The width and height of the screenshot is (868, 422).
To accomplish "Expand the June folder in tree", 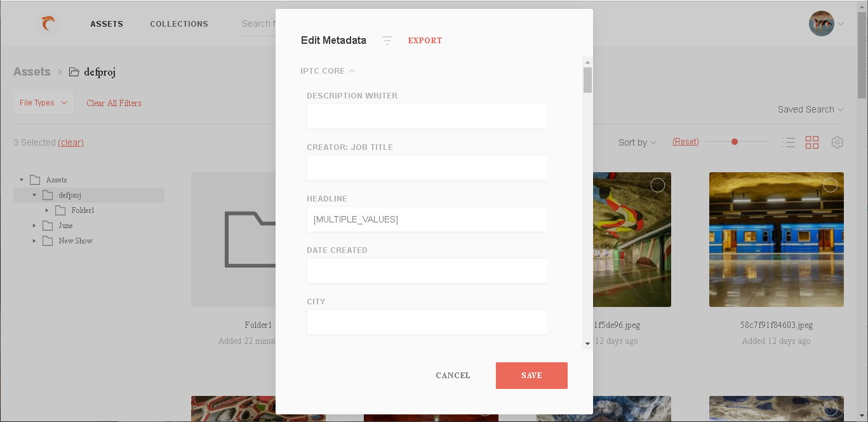I will tap(34, 226).
